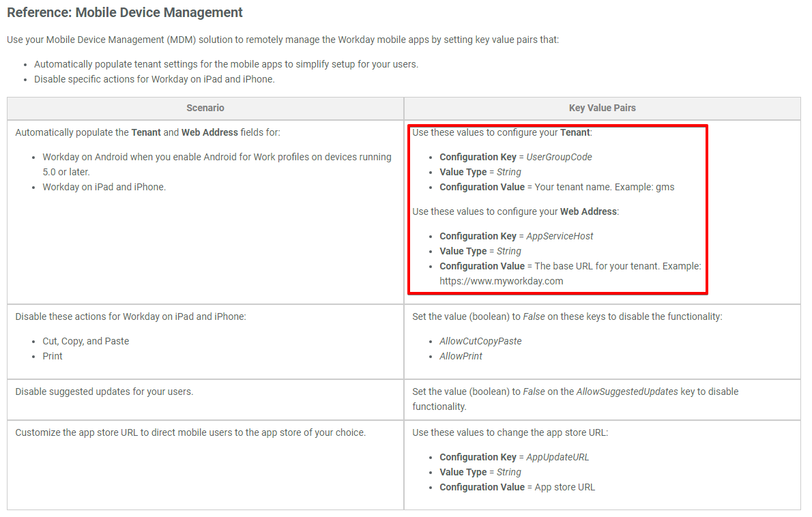The image size is (812, 517).
Task: Click 'AppUpdateURL' configuration key text
Action: (557, 458)
